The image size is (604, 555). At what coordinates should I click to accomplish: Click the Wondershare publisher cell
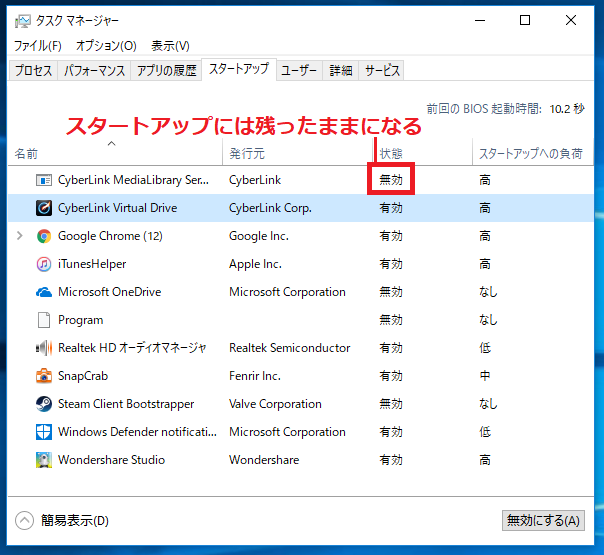pyautogui.click(x=264, y=460)
